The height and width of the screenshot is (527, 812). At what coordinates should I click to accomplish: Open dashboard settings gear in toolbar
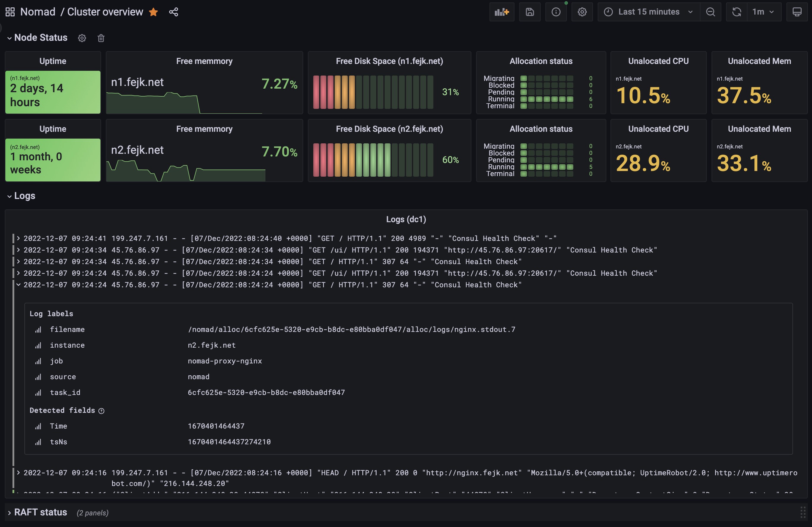582,12
